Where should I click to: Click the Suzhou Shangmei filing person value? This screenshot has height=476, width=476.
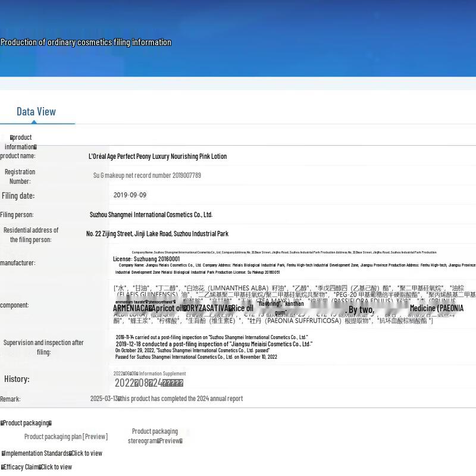(151, 215)
